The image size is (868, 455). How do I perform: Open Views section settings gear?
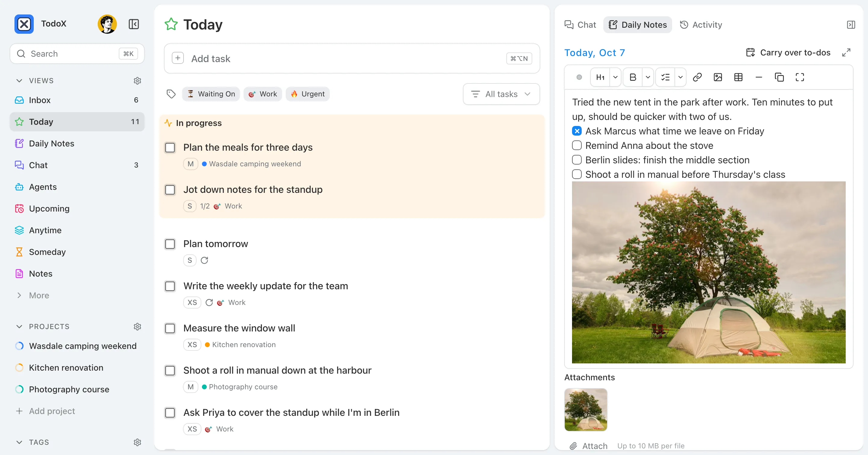pos(137,80)
